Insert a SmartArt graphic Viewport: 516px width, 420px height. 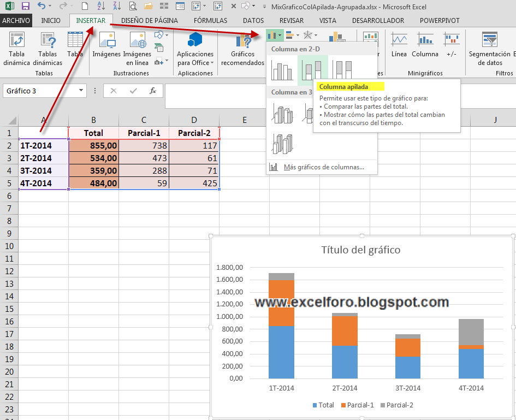159,48
